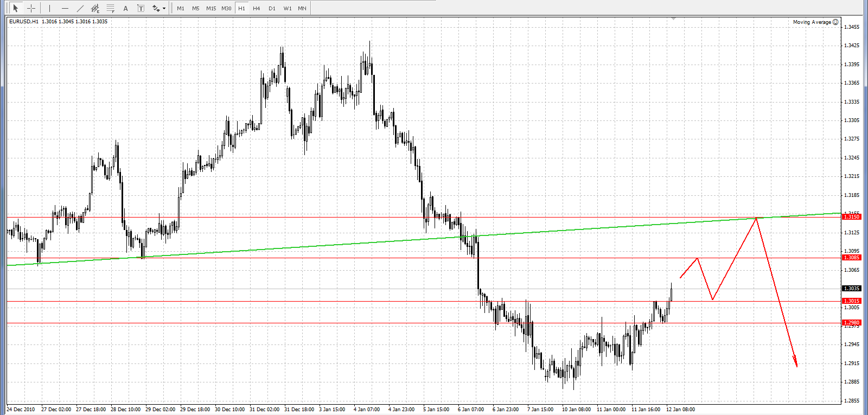Click the Arrows objects icon
The image size is (868, 415).
pyautogui.click(x=156, y=8)
